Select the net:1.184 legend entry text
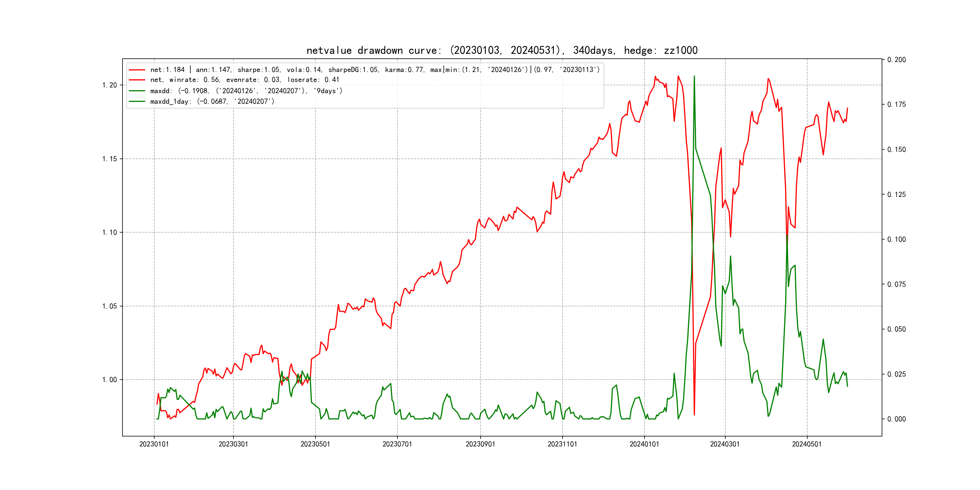 point(375,70)
